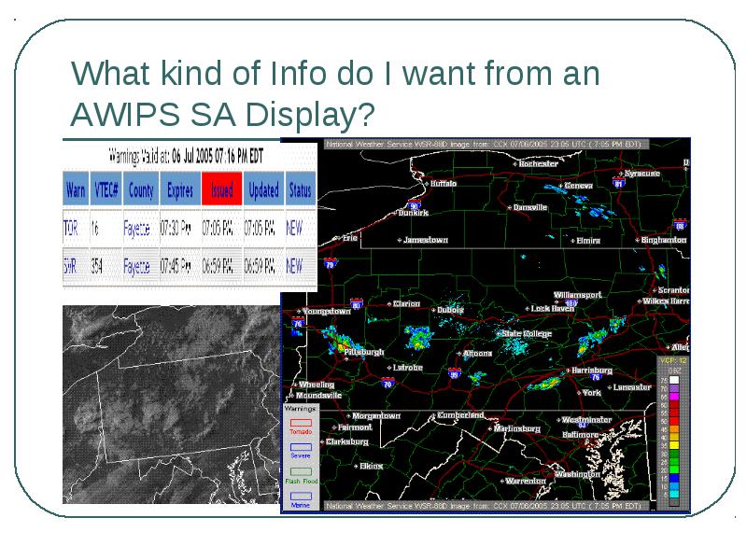Click the Elkins city label

click(x=371, y=466)
